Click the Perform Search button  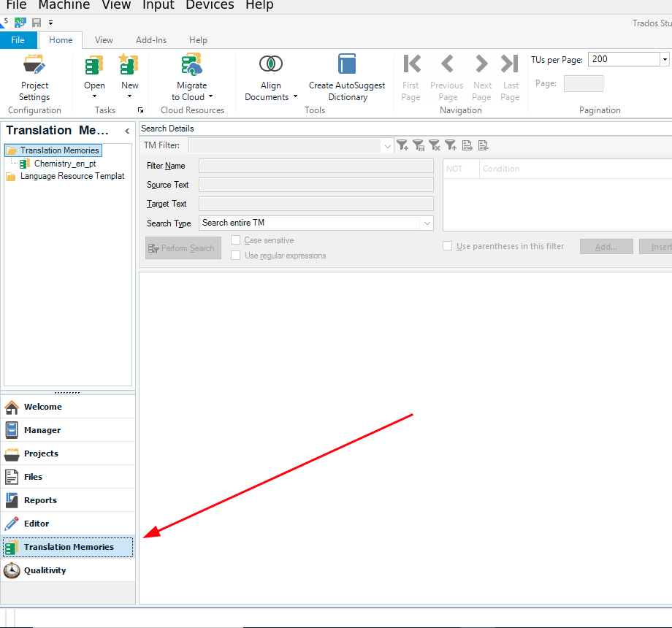pos(183,248)
